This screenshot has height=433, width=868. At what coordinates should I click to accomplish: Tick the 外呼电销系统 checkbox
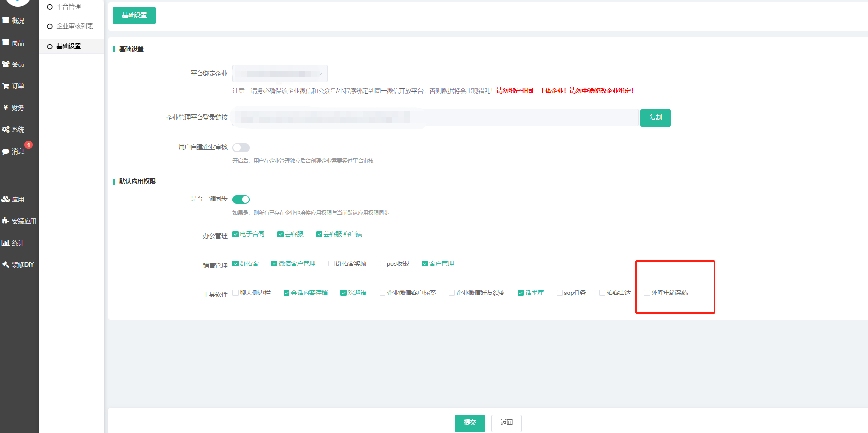tap(647, 293)
